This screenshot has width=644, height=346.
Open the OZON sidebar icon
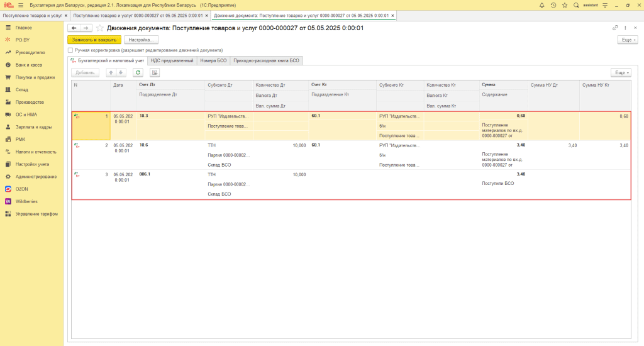point(8,189)
